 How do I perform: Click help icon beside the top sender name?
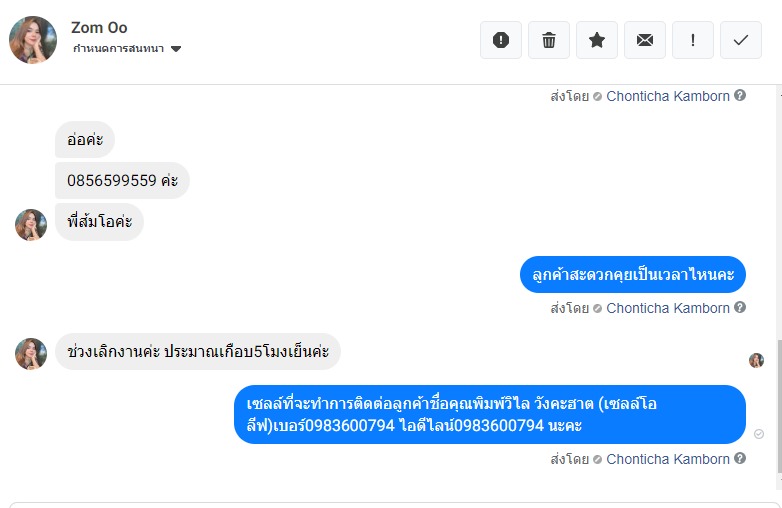740,96
